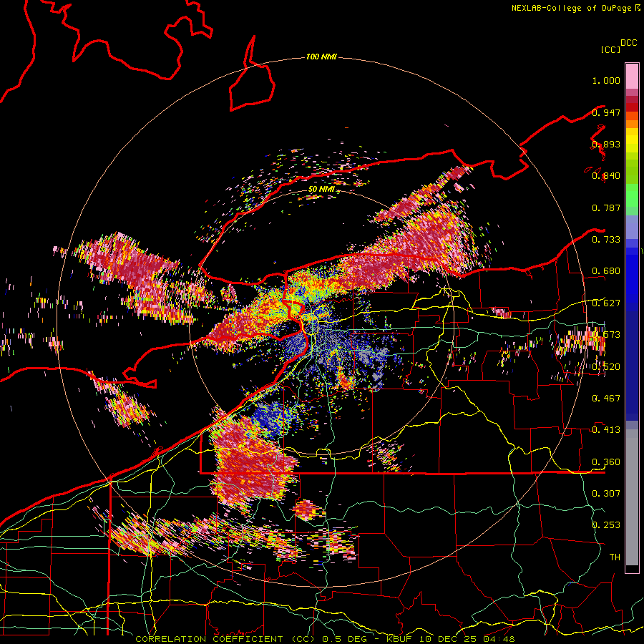The image size is (644, 644).
Task: Click the 0.787 scale value
Action: pyautogui.click(x=606, y=208)
